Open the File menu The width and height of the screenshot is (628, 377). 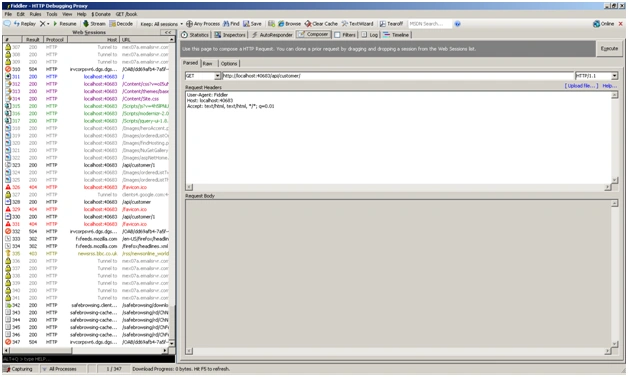pyautogui.click(x=8, y=14)
